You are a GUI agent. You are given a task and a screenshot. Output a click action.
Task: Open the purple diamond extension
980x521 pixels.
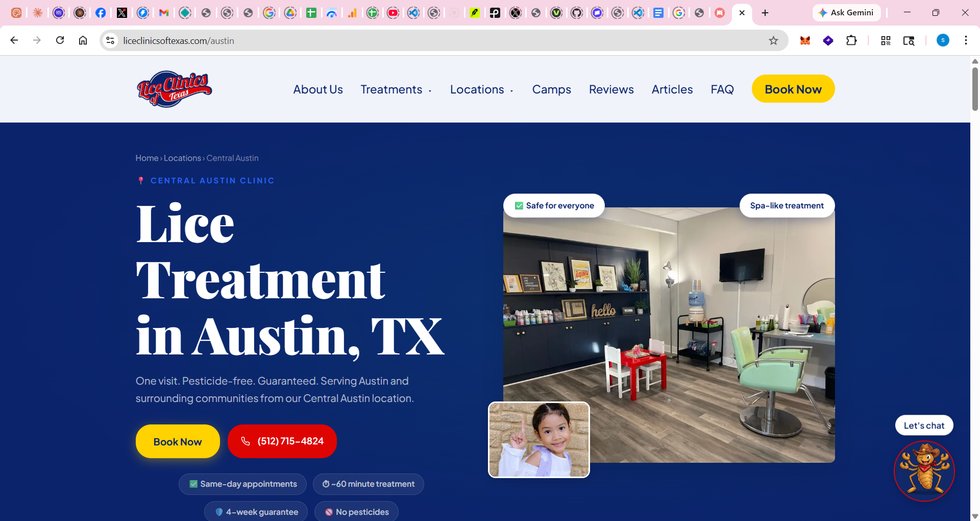click(x=828, y=40)
